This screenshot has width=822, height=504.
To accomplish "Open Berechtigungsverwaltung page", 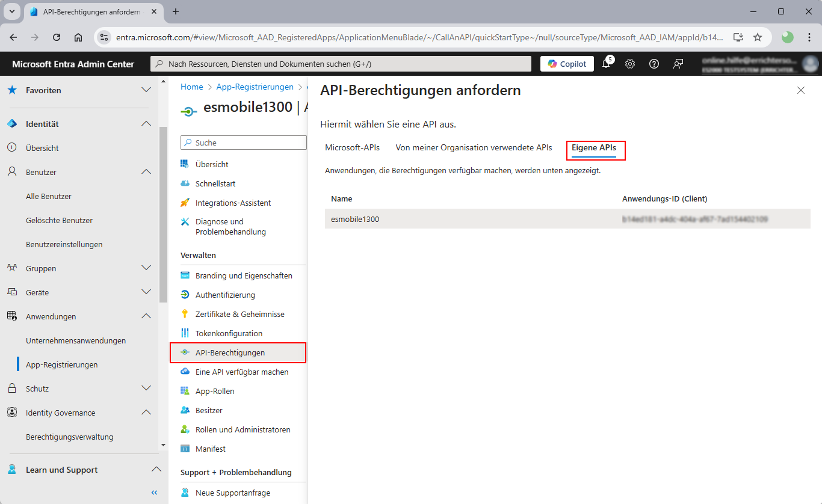I will coord(70,437).
